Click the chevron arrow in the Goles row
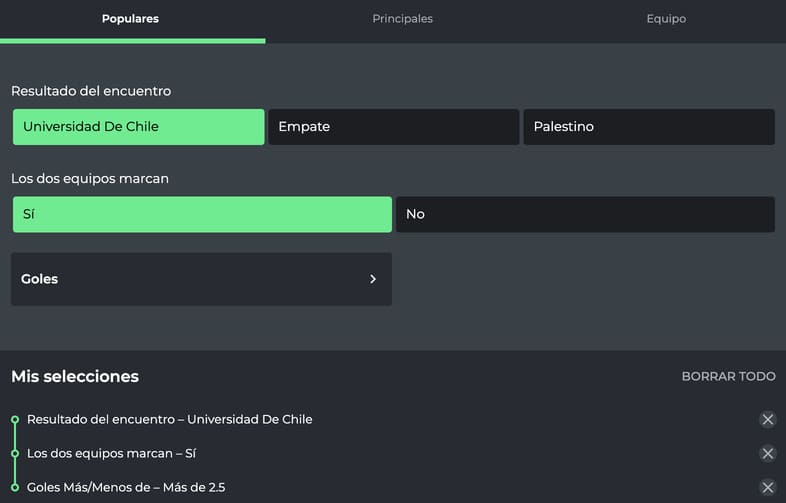Image resolution: width=786 pixels, height=503 pixels. pyautogui.click(x=373, y=279)
